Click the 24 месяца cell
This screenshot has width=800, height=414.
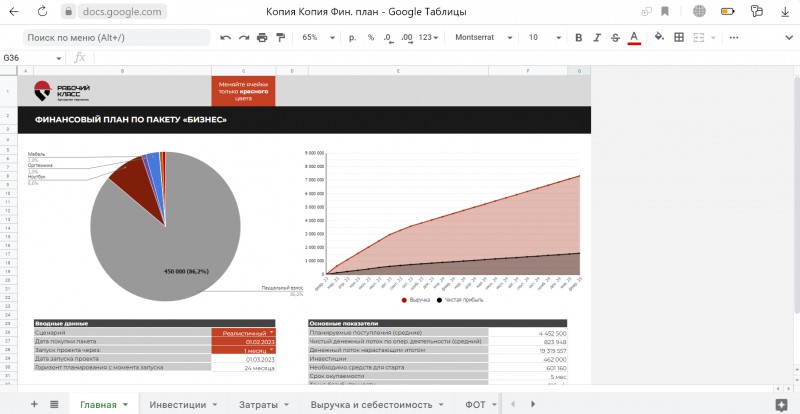[243, 367]
